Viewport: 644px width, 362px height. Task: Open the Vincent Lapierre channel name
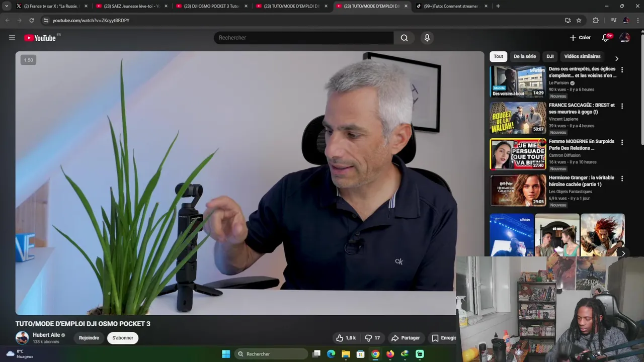coord(563,119)
